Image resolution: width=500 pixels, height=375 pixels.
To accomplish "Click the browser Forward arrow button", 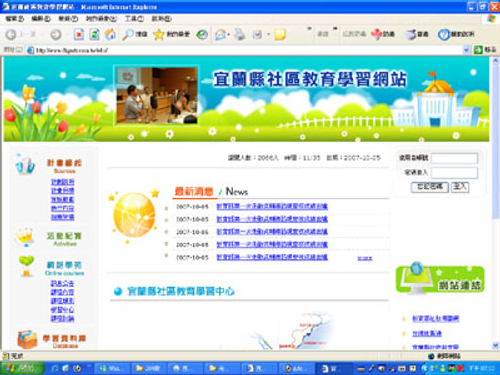I will (56, 34).
